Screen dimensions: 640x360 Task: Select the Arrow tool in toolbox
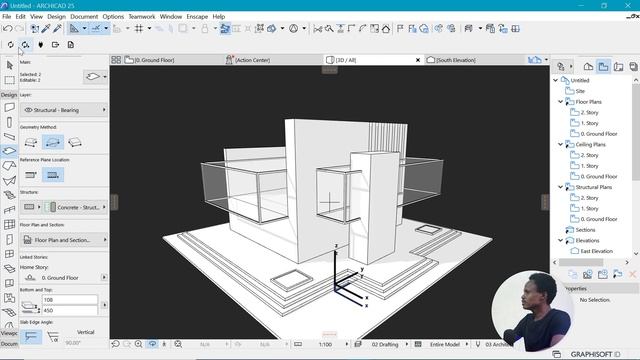pos(9,65)
